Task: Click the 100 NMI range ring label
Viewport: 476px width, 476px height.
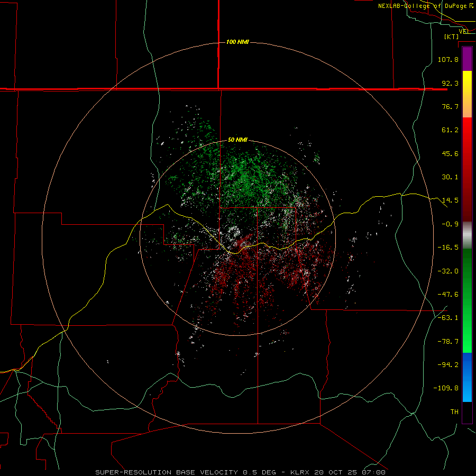Action: (x=237, y=42)
